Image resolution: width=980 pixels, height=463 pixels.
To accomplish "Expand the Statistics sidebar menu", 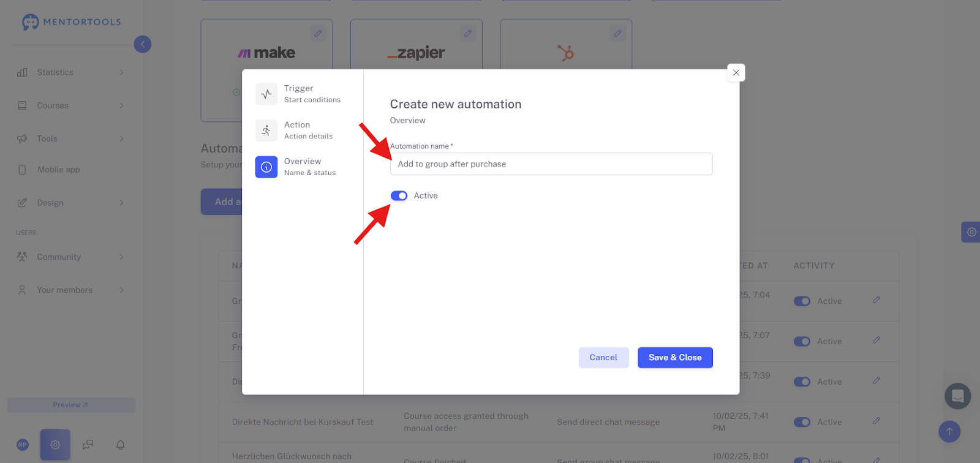I will tap(70, 72).
